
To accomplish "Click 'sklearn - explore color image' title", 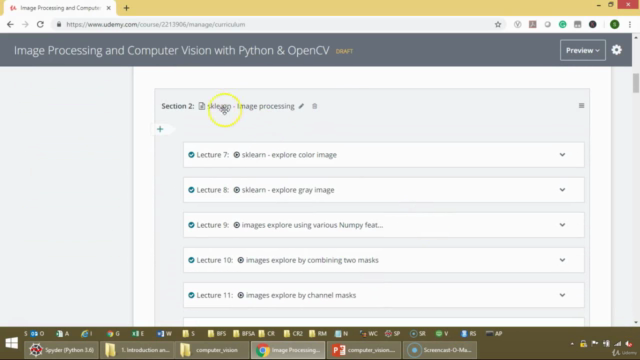I will click(x=289, y=155).
